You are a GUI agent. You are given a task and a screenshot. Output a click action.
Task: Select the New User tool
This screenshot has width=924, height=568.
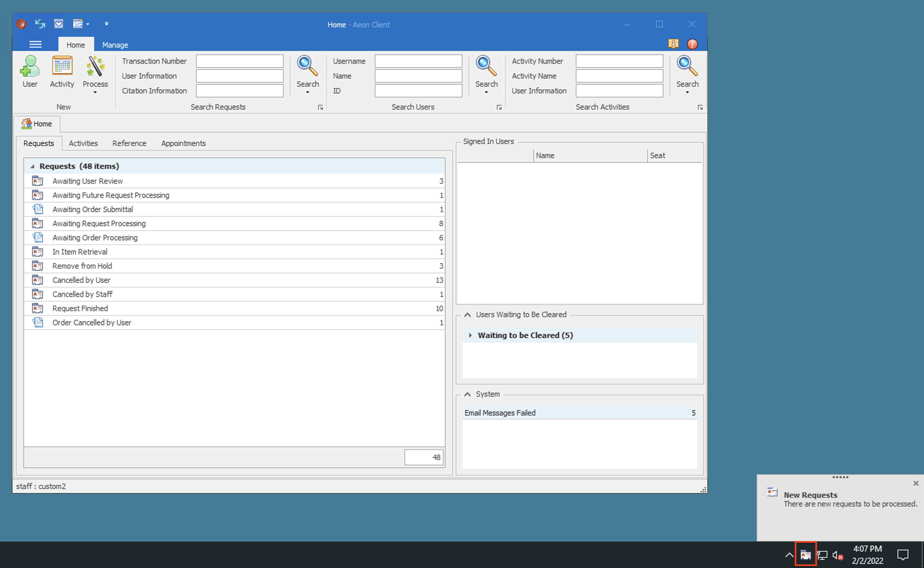[30, 72]
